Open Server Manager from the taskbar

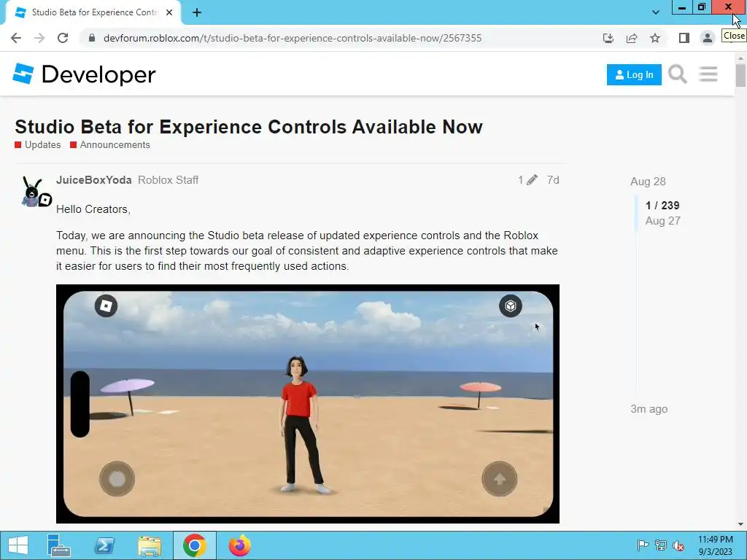(x=58, y=545)
